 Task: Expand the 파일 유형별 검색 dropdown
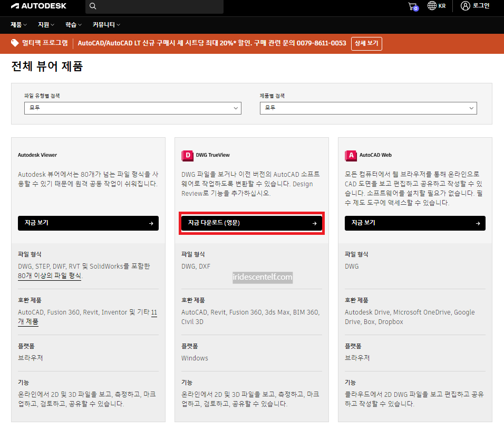click(133, 108)
